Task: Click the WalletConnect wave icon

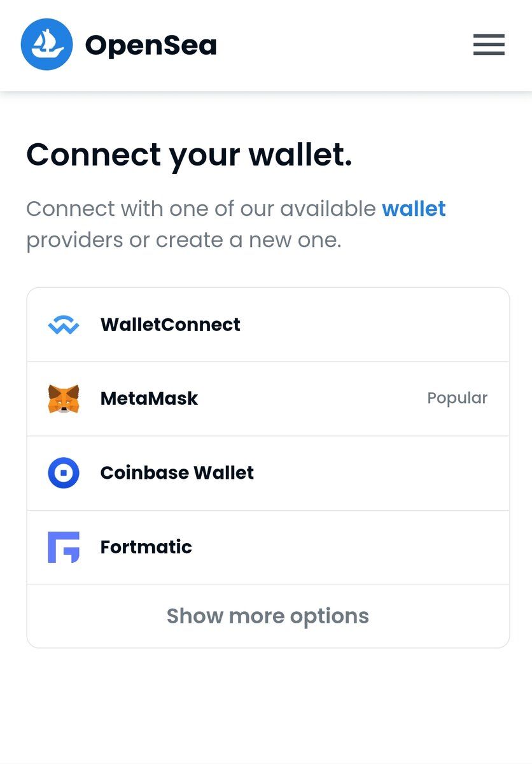Action: [x=64, y=325]
